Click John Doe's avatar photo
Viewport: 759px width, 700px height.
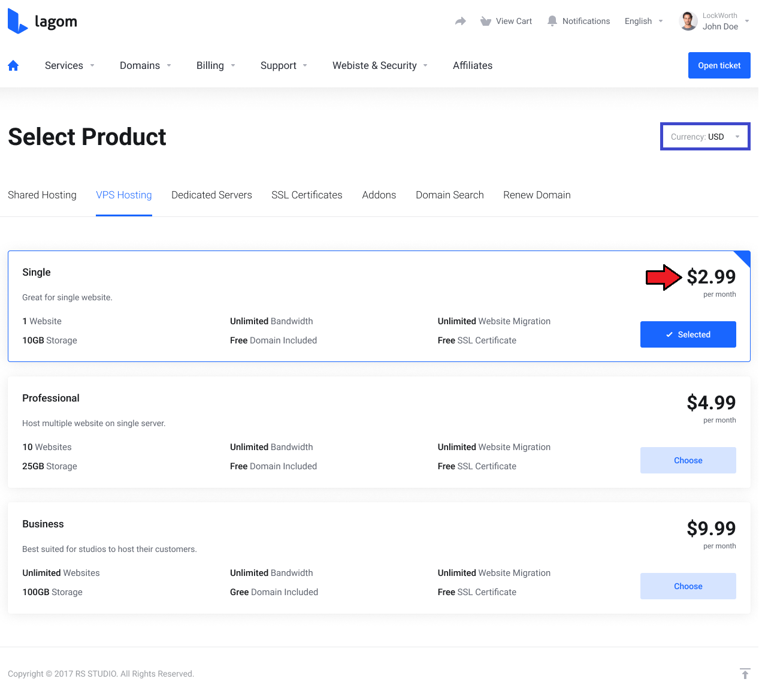pyautogui.click(x=688, y=21)
